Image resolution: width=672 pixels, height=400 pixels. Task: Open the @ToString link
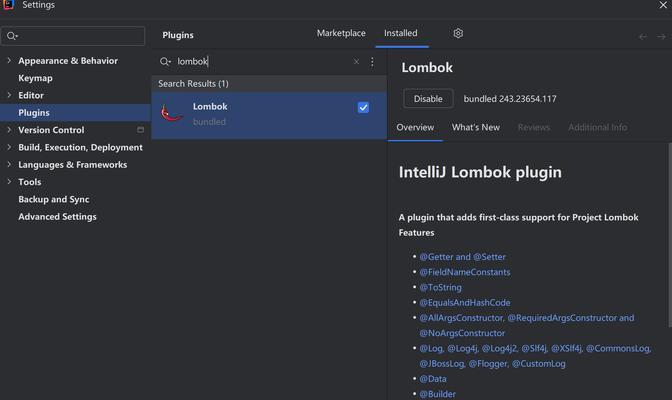point(440,287)
